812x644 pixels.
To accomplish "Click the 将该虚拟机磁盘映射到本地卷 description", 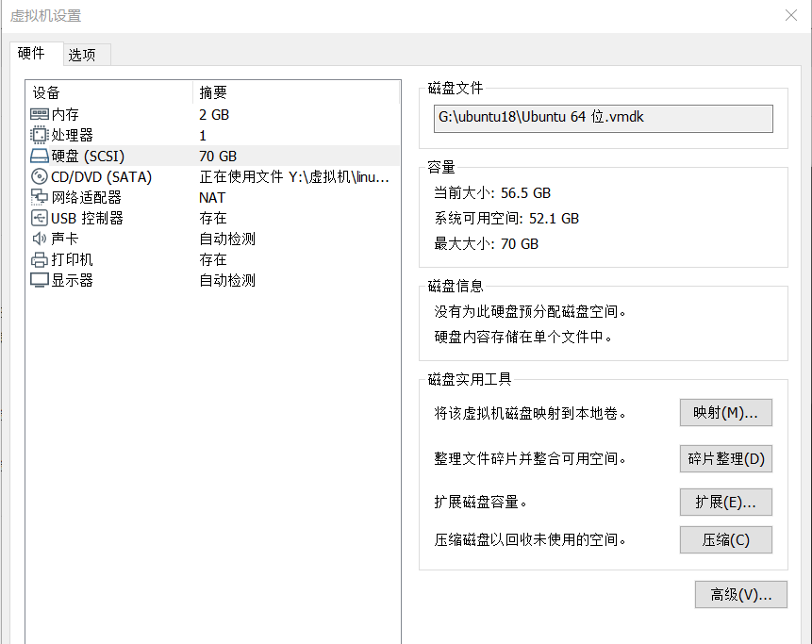I will 530,413.
